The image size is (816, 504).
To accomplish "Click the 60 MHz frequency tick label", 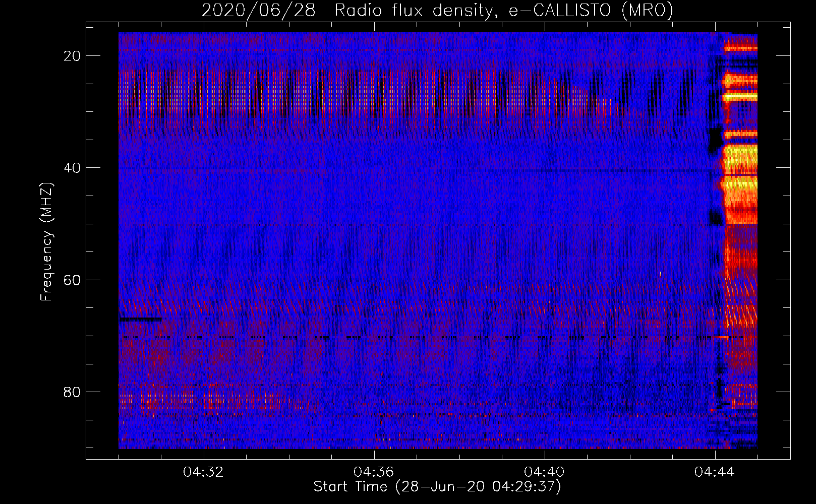I will (x=72, y=280).
